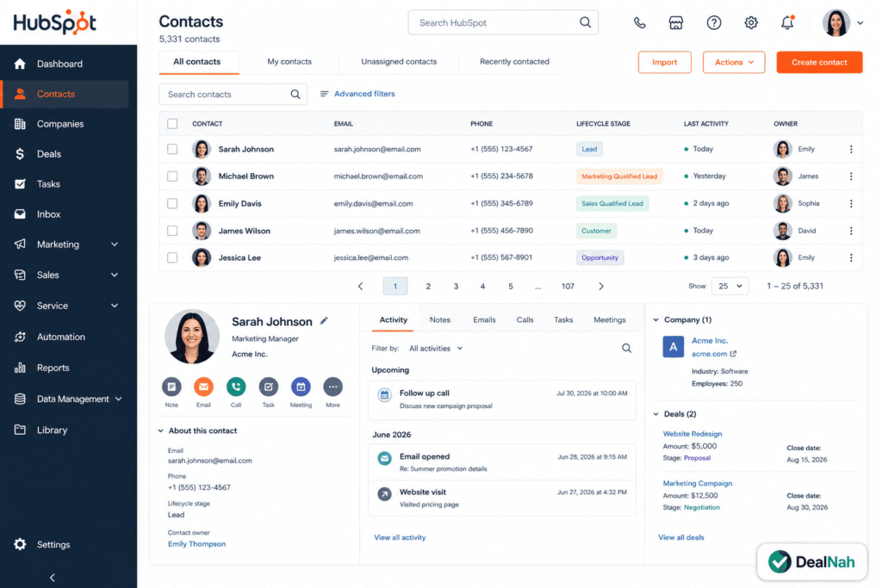Collapse the Company (1) section
The width and height of the screenshot is (882, 588).
655,320
